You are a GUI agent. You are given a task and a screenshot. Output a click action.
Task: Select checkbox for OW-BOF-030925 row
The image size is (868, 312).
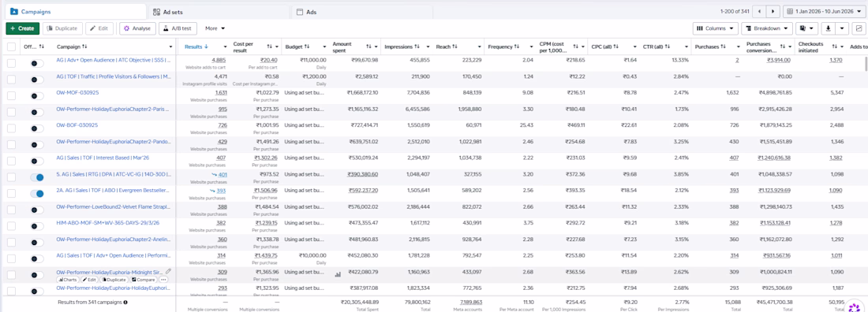coord(11,128)
